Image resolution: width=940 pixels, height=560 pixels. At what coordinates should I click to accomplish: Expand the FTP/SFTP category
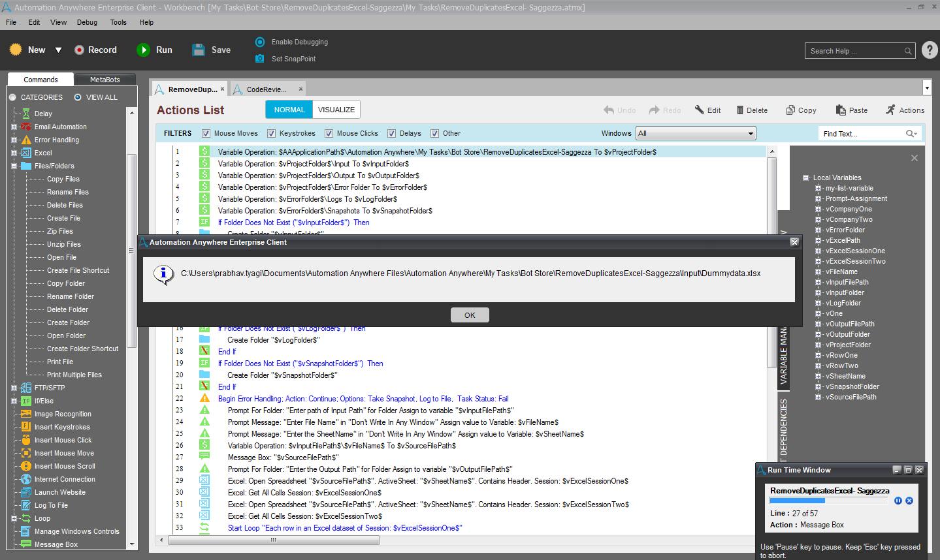(14, 388)
